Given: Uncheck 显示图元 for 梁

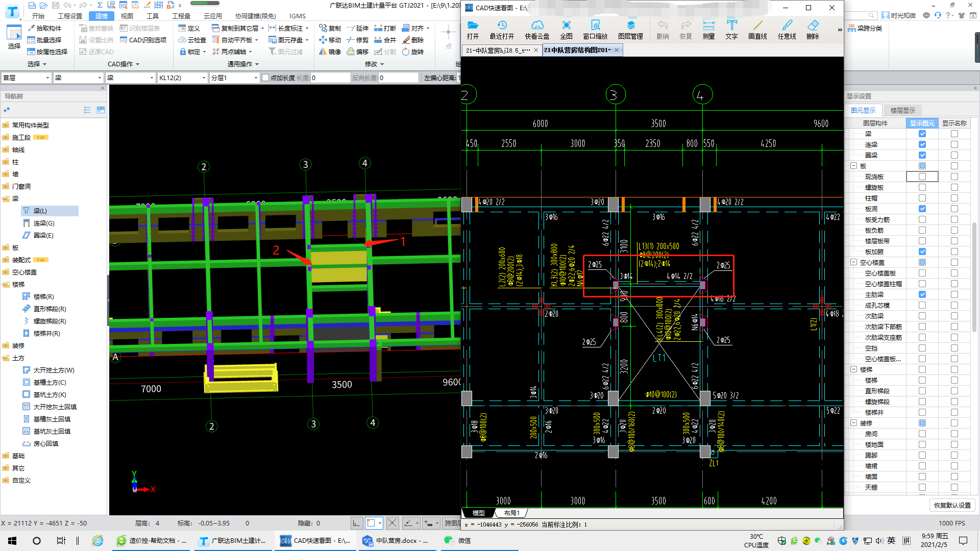Looking at the screenshot, I should click(x=922, y=134).
